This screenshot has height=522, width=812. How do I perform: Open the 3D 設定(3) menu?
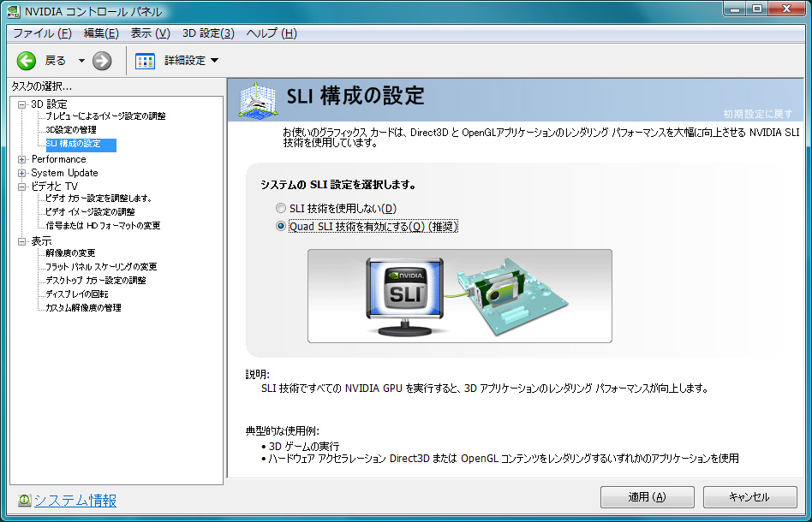pyautogui.click(x=208, y=33)
